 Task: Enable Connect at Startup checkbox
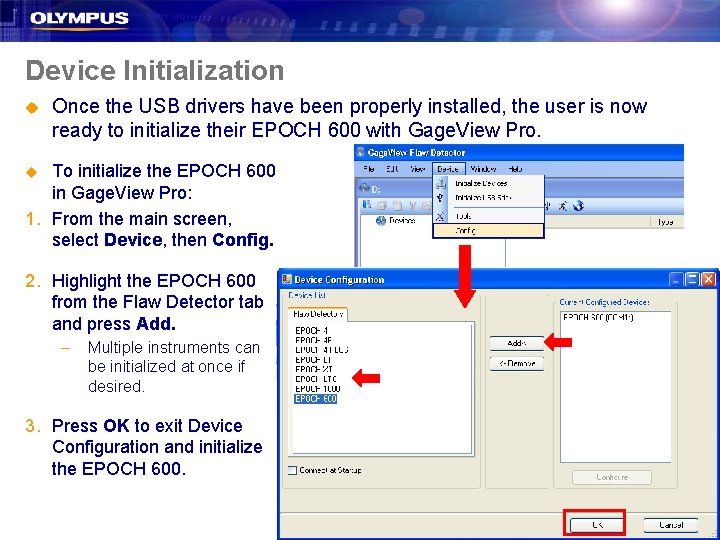292,470
